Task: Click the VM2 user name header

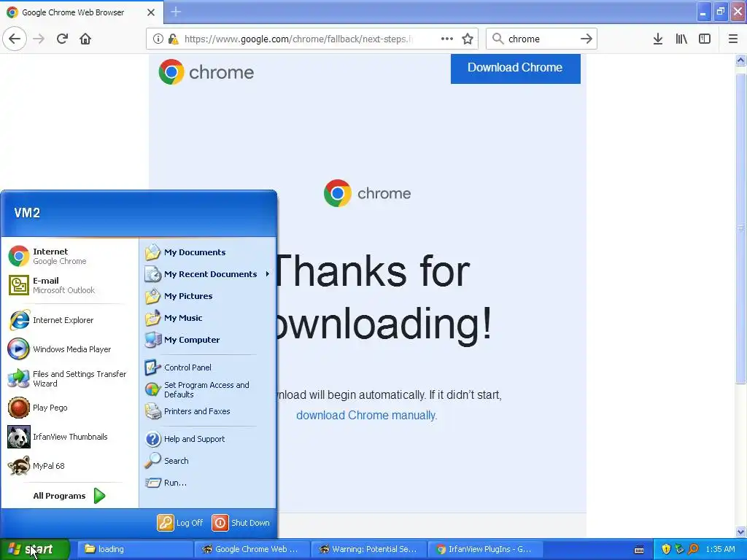Action: point(27,213)
